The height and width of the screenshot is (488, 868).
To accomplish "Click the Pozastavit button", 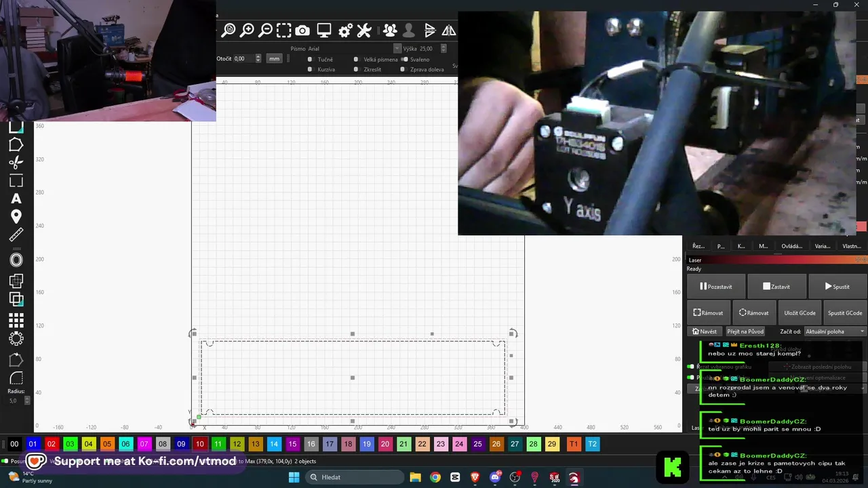I will 716,287.
